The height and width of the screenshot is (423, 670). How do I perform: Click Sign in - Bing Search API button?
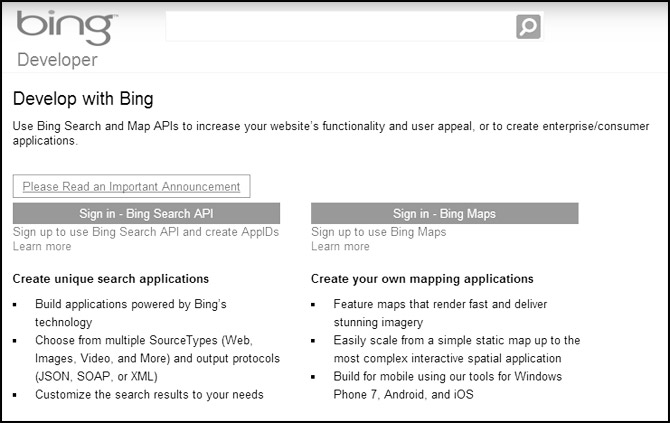(x=146, y=213)
